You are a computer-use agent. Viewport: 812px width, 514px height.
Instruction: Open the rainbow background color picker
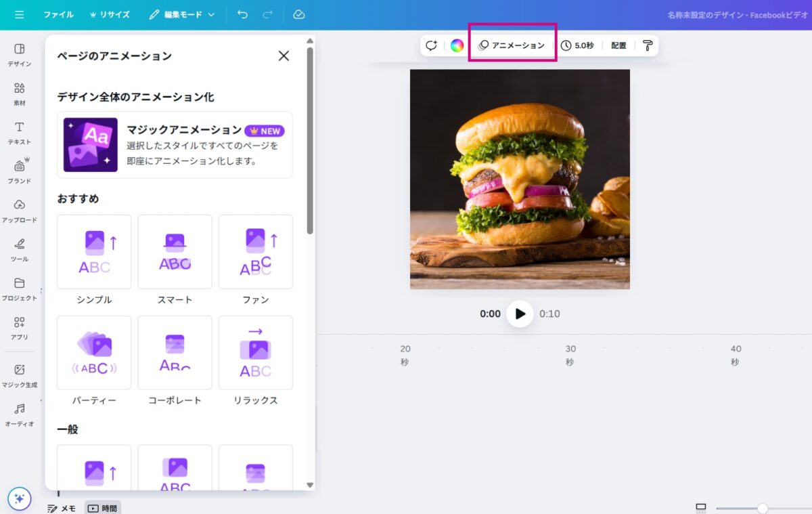click(457, 45)
